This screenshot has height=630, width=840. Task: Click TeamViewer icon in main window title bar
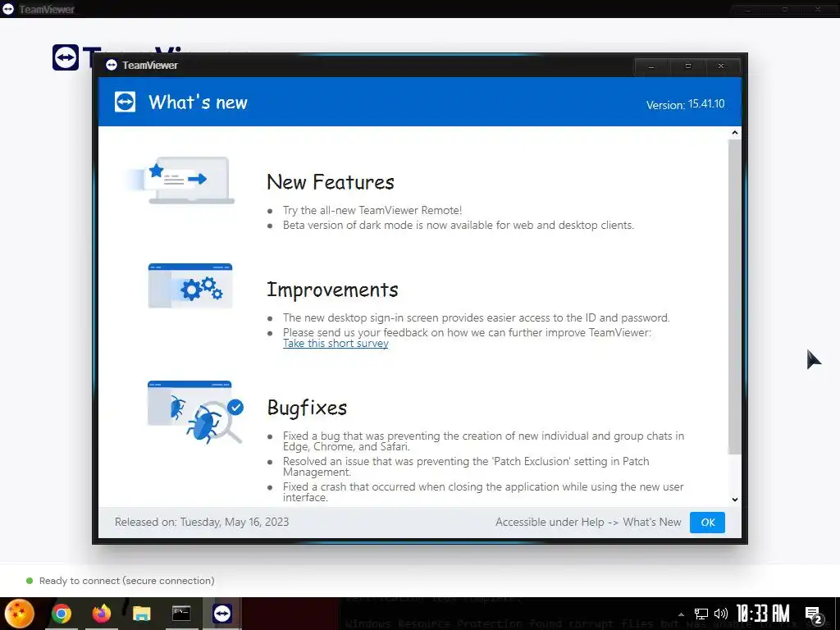(8, 9)
